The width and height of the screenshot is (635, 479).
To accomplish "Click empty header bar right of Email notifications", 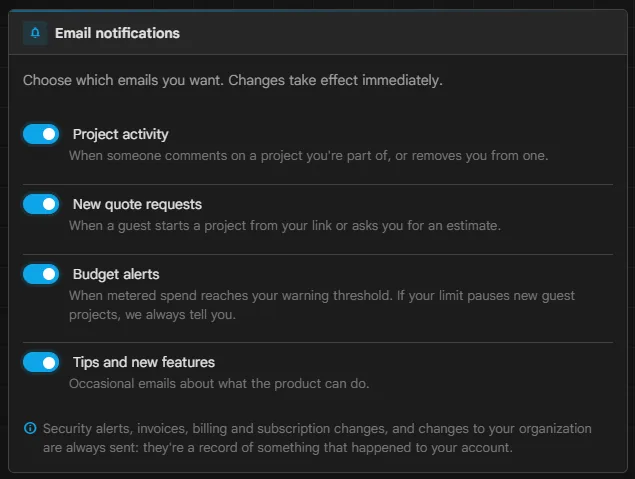I will tap(401, 33).
